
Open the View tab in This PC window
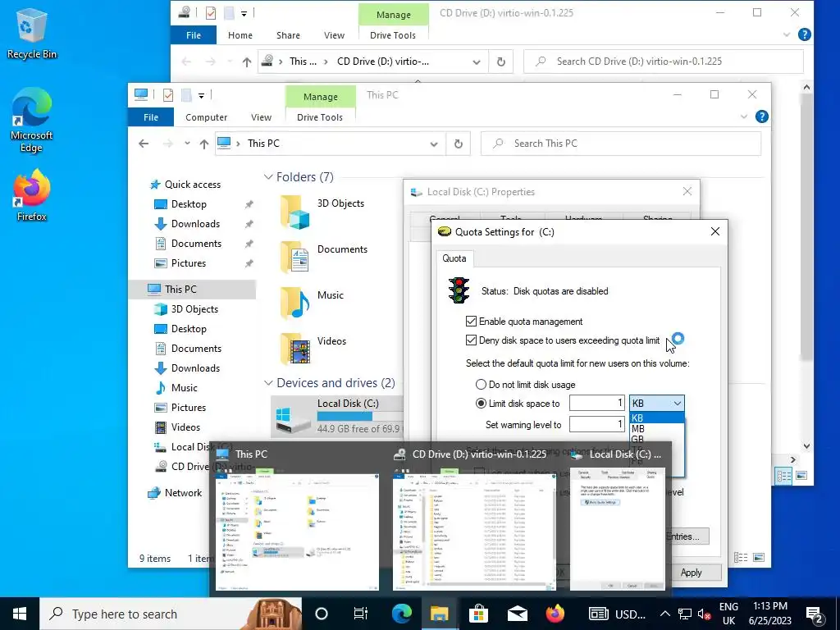(x=261, y=116)
